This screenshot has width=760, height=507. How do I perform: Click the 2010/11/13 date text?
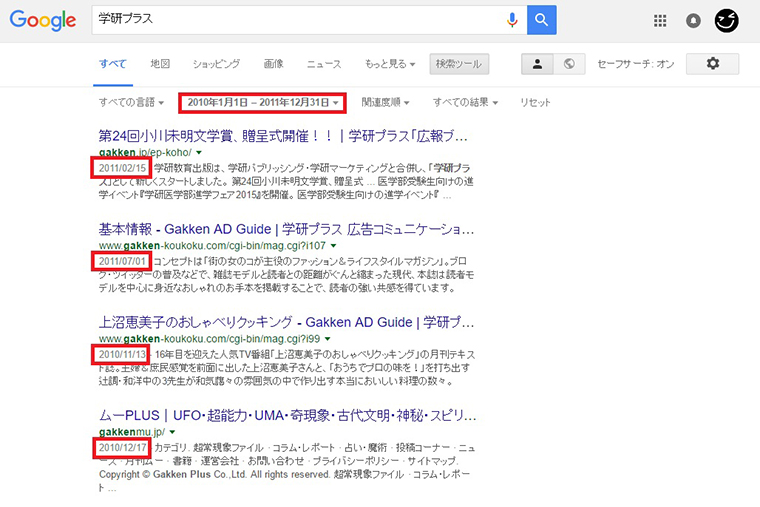(122, 354)
